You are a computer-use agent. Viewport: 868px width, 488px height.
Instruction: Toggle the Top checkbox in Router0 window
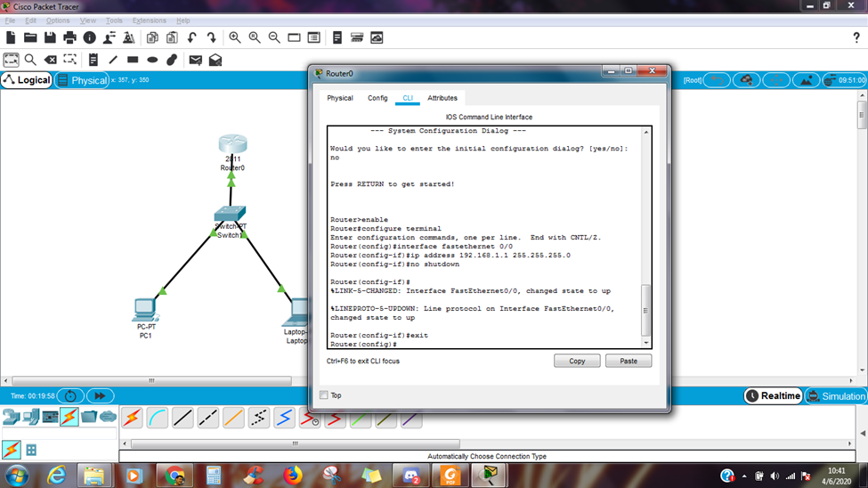[x=324, y=395]
